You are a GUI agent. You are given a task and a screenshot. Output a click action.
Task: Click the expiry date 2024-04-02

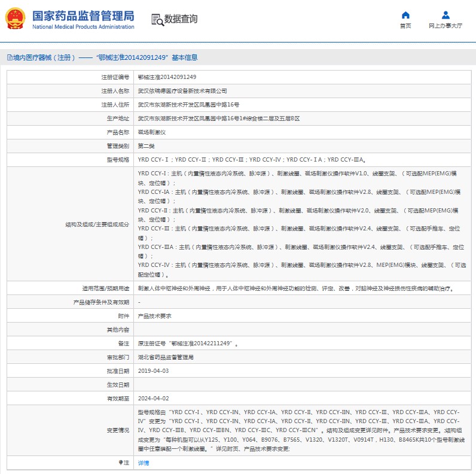[153, 399]
